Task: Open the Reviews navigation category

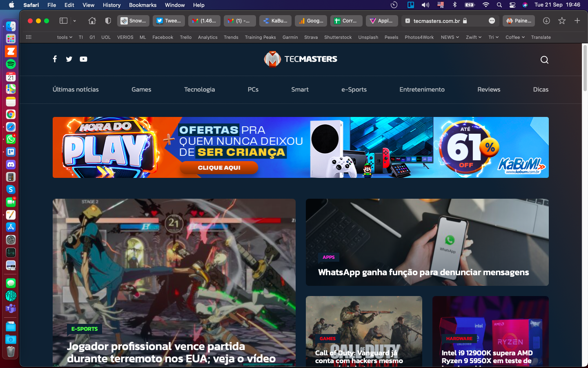Action: tap(489, 90)
